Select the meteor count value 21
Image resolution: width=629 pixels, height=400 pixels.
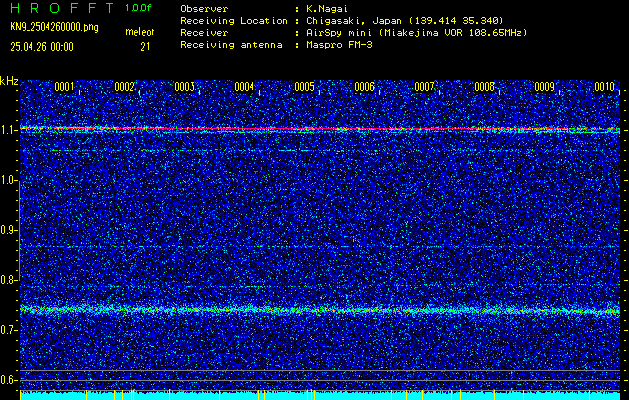click(x=145, y=47)
